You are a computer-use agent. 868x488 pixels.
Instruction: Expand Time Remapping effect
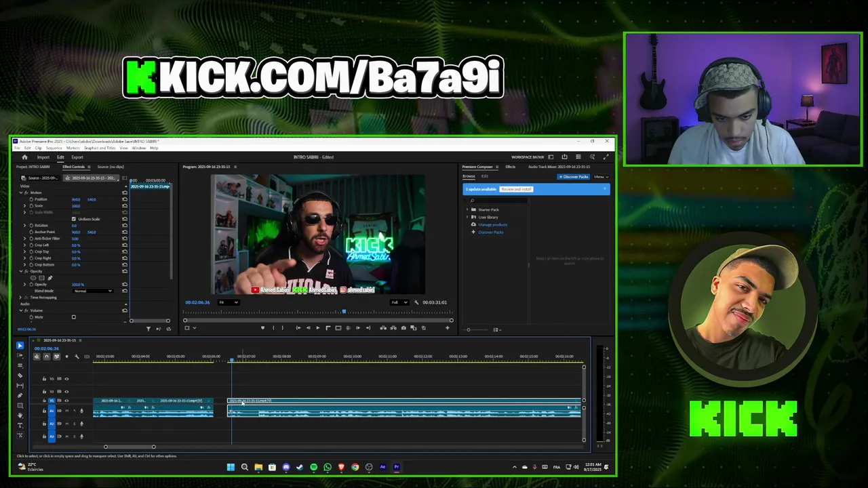point(20,298)
